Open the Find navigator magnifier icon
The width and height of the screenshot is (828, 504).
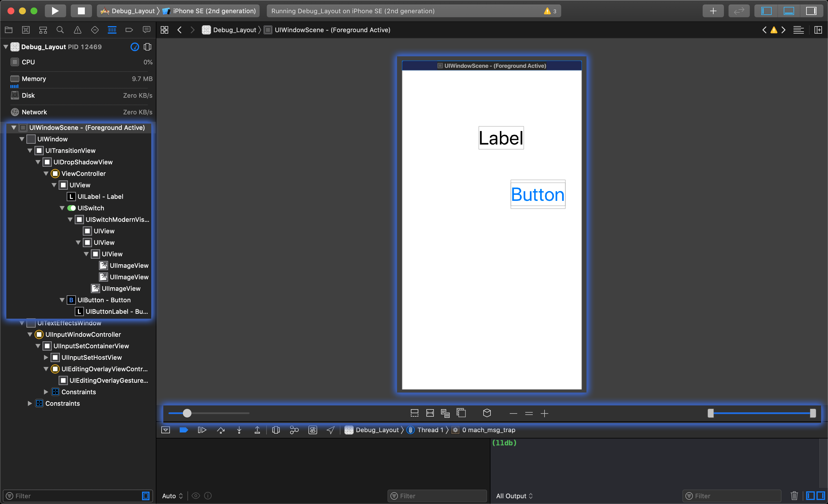[60, 30]
